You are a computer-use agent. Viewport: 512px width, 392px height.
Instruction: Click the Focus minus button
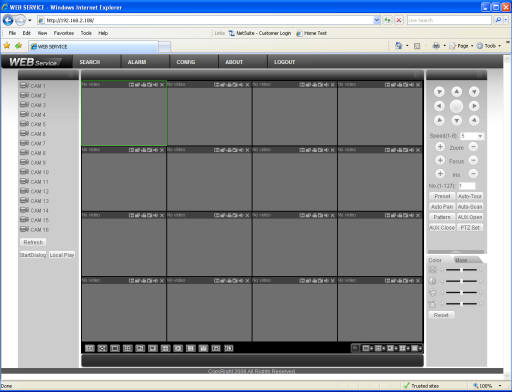473,160
